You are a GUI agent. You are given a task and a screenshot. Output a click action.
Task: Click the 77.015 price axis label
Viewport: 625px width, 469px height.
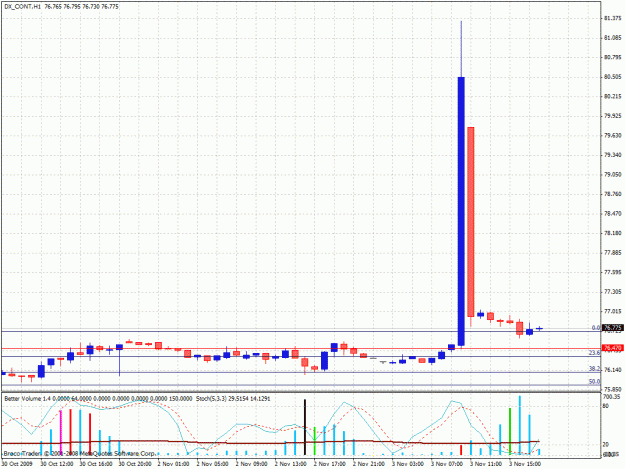[x=613, y=311]
